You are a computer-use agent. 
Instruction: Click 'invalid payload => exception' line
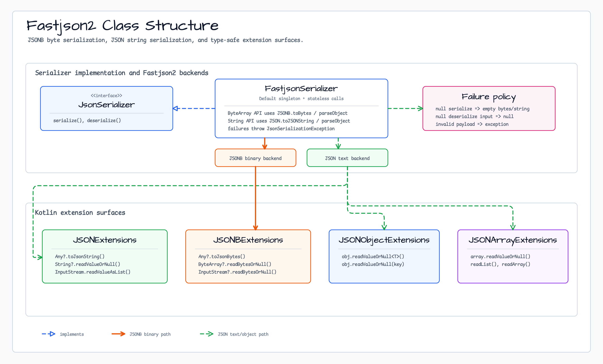coord(472,124)
